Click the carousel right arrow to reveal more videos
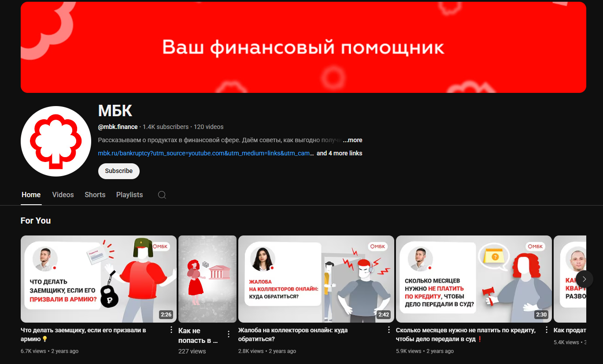Image resolution: width=603 pixels, height=364 pixels. tap(584, 279)
